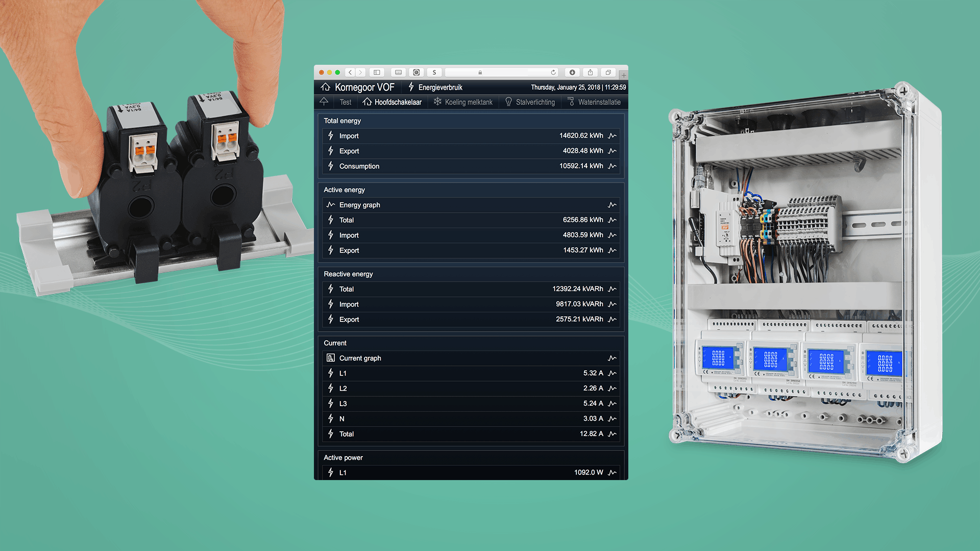Toggle the browser sidebar button
Viewport: 980px width, 551px height.
(377, 72)
